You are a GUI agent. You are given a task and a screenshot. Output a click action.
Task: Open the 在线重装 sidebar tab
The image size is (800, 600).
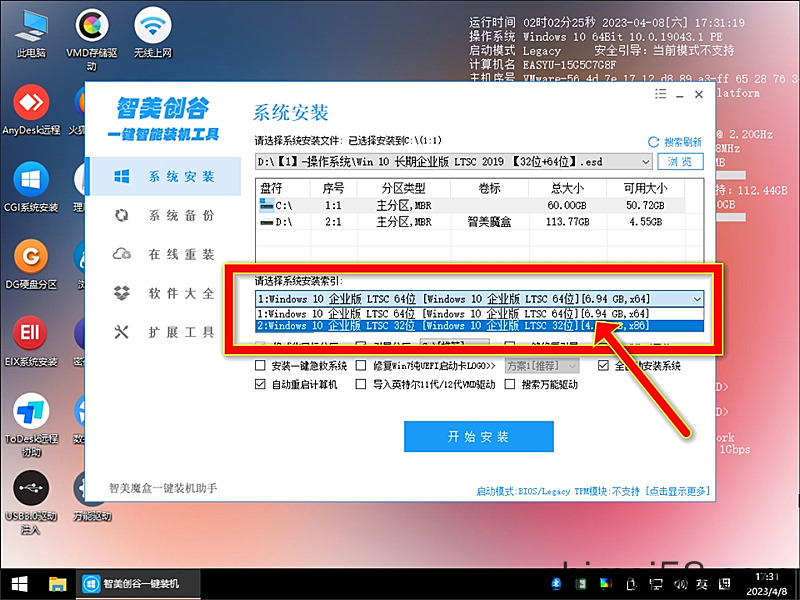[164, 254]
